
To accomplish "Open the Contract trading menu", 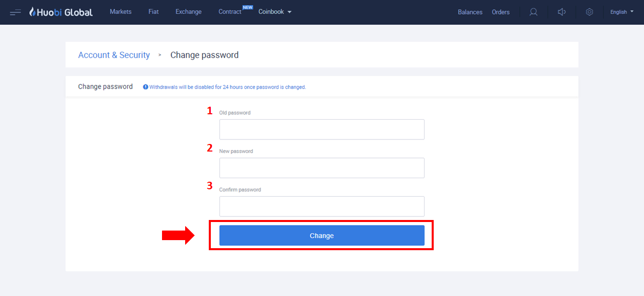I will 230,12.
